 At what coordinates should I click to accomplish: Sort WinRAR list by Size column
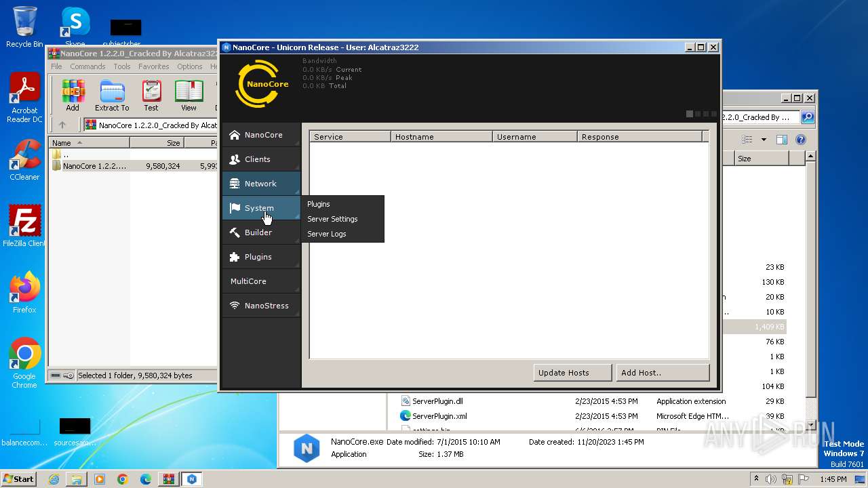[x=157, y=143]
